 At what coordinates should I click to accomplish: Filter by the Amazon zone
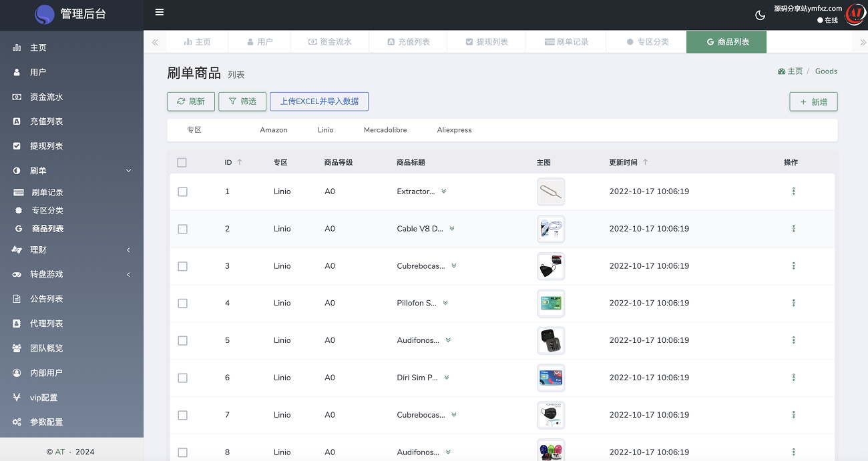274,130
